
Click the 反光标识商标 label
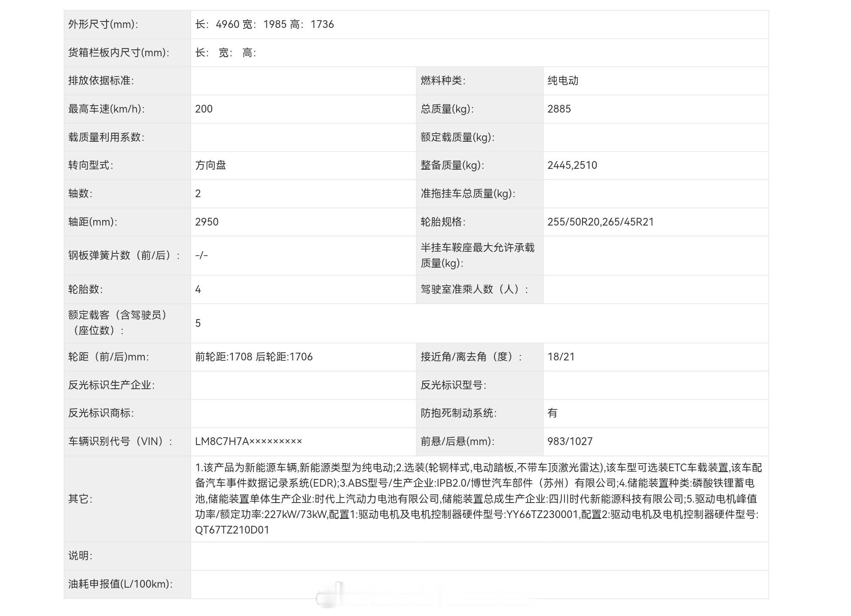[x=101, y=413]
